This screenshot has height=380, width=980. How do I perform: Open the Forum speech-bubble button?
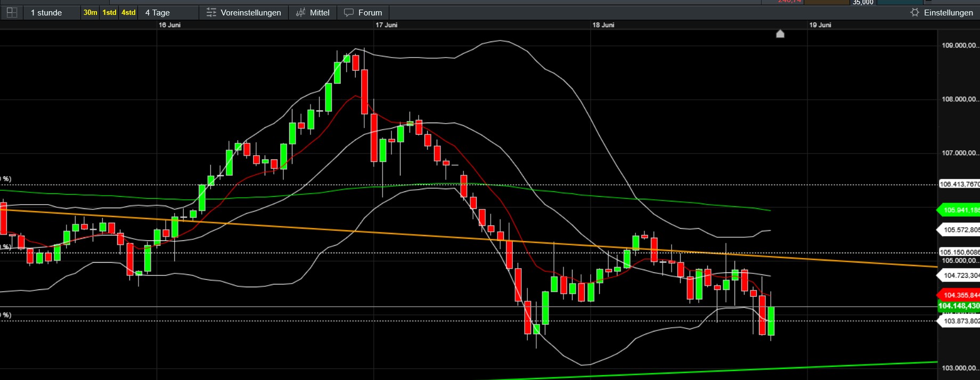click(x=363, y=12)
